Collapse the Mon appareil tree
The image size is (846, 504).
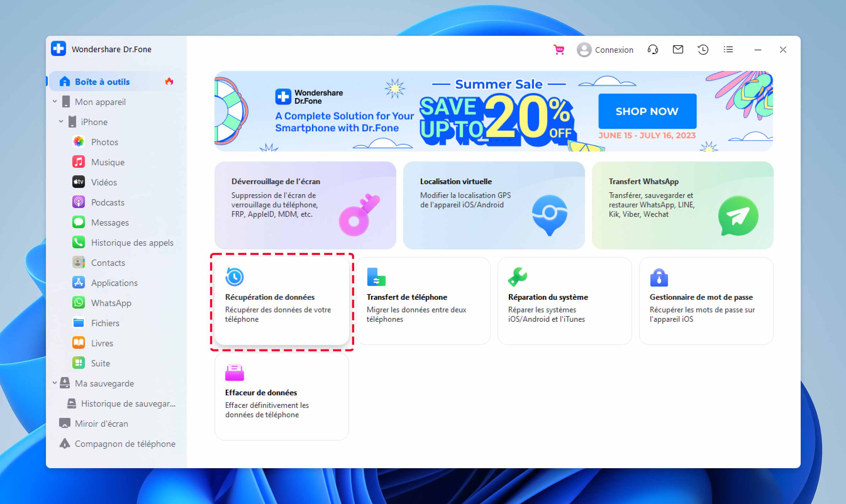point(55,101)
